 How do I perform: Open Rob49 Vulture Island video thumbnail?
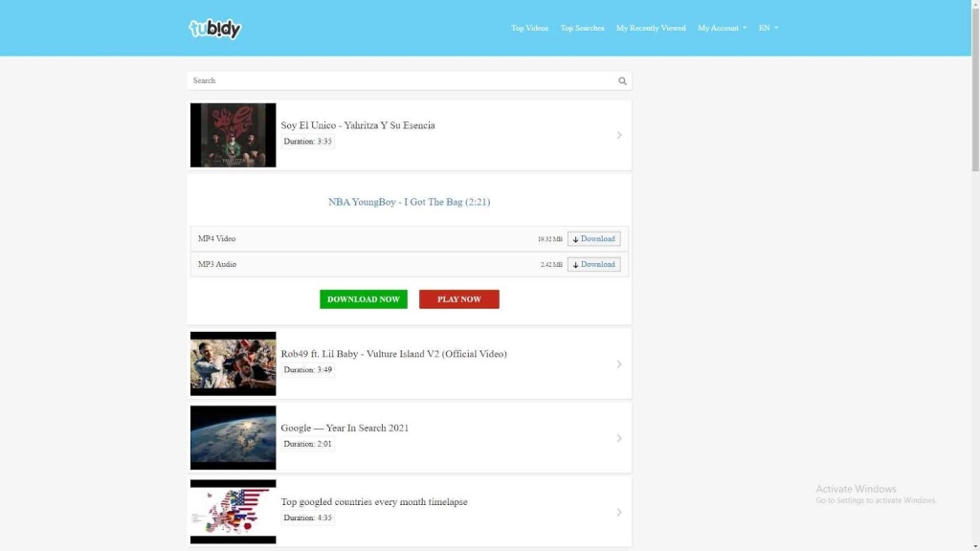234,364
